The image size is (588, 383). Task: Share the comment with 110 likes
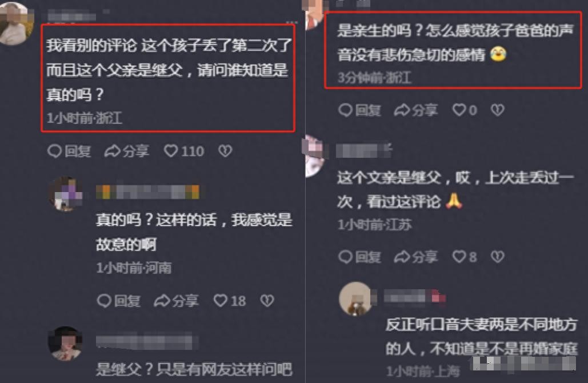pyautogui.click(x=127, y=151)
